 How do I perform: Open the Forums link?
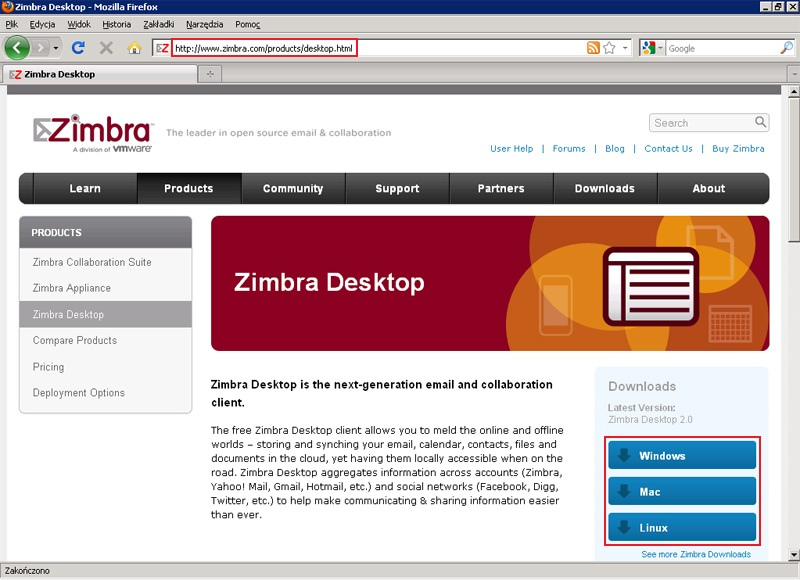tap(569, 148)
